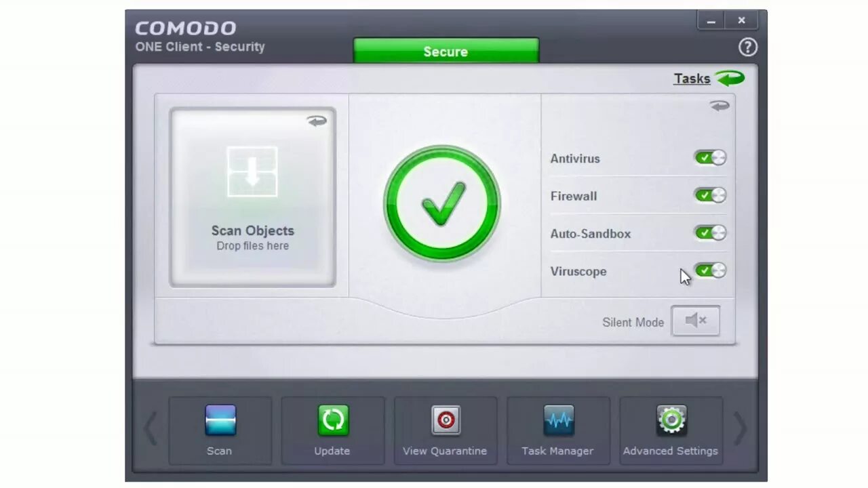Click the Firewall label

click(x=574, y=196)
